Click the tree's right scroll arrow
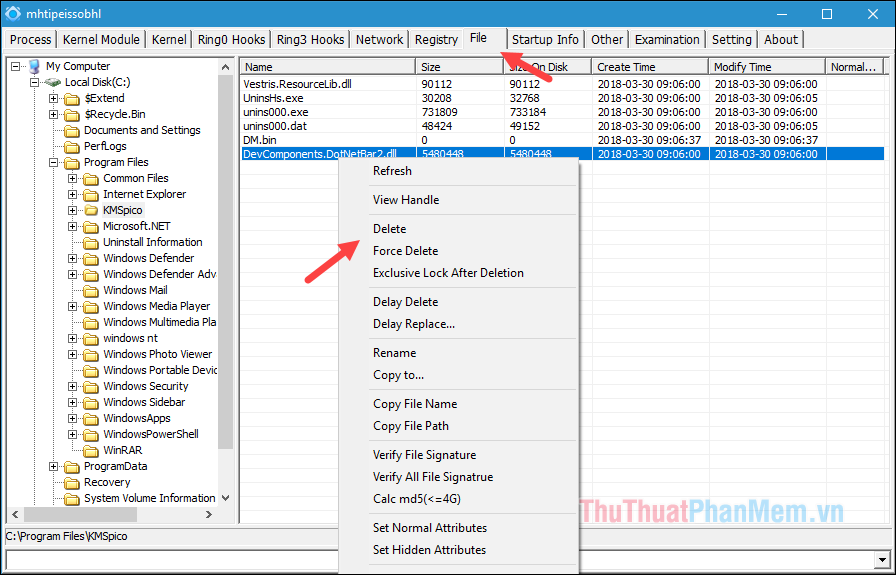Viewport: 896px width, 575px height. click(209, 514)
